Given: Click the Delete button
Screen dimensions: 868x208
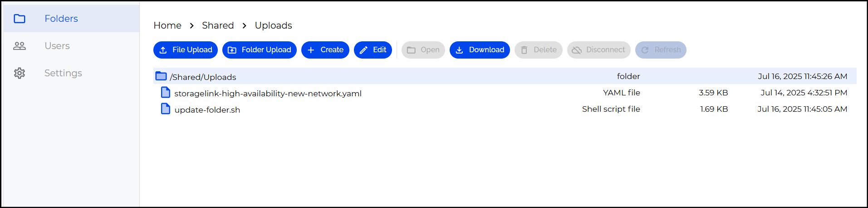Looking at the screenshot, I should (x=539, y=50).
